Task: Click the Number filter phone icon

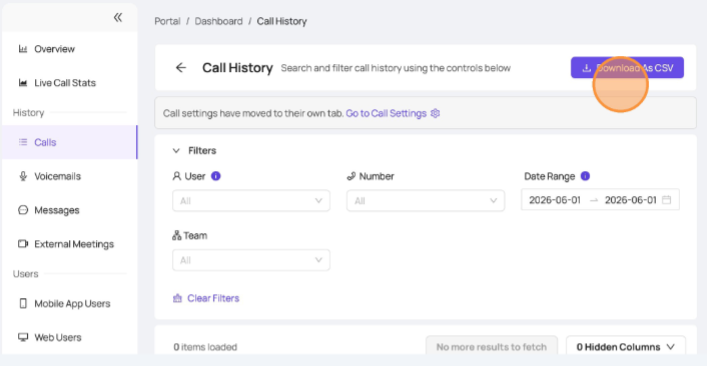Action: click(x=351, y=176)
